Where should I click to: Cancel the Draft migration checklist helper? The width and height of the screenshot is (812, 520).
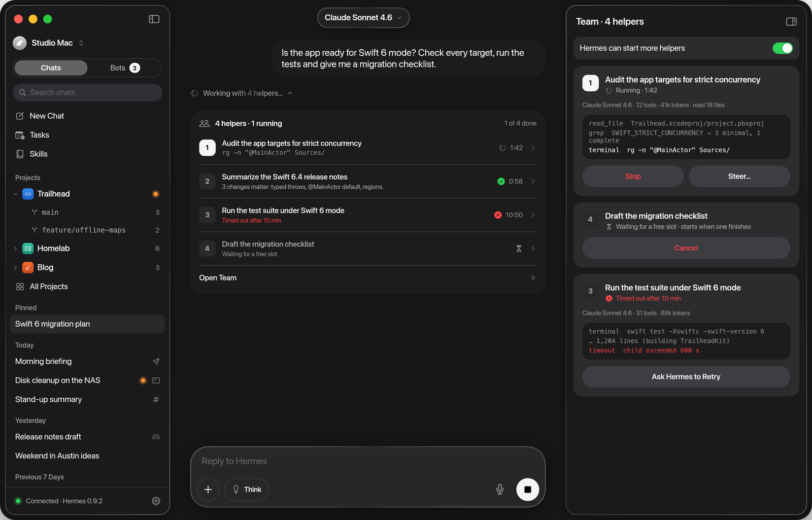click(x=686, y=248)
